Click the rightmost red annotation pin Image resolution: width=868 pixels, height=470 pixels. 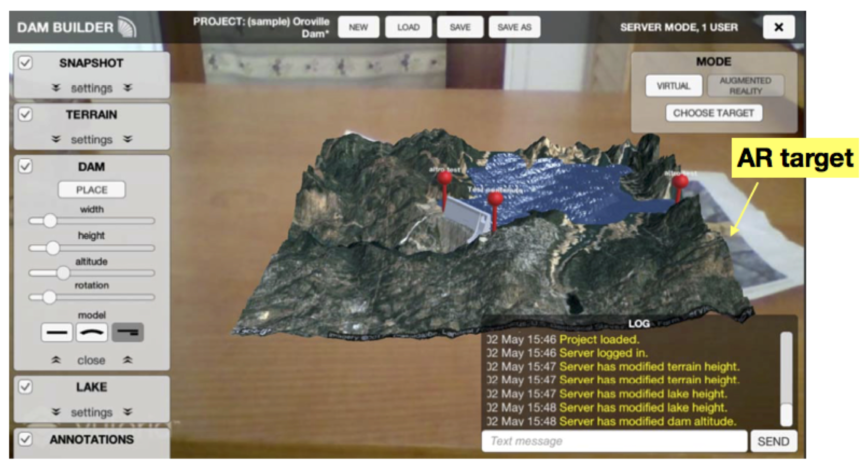click(x=680, y=182)
